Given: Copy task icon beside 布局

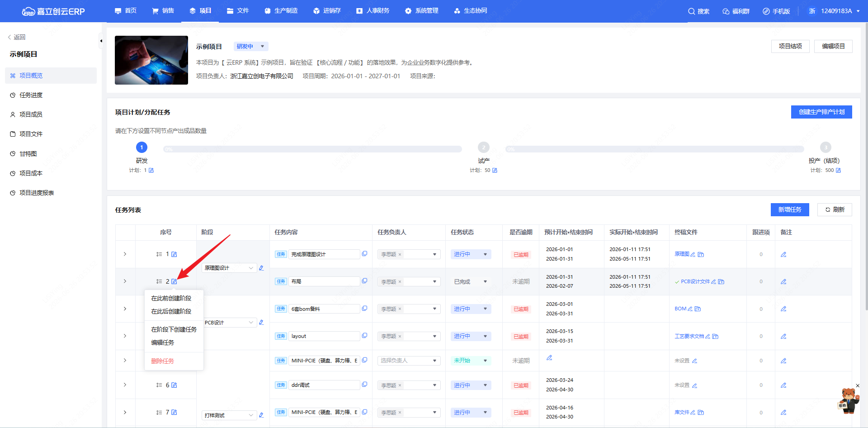Looking at the screenshot, I should 364,281.
